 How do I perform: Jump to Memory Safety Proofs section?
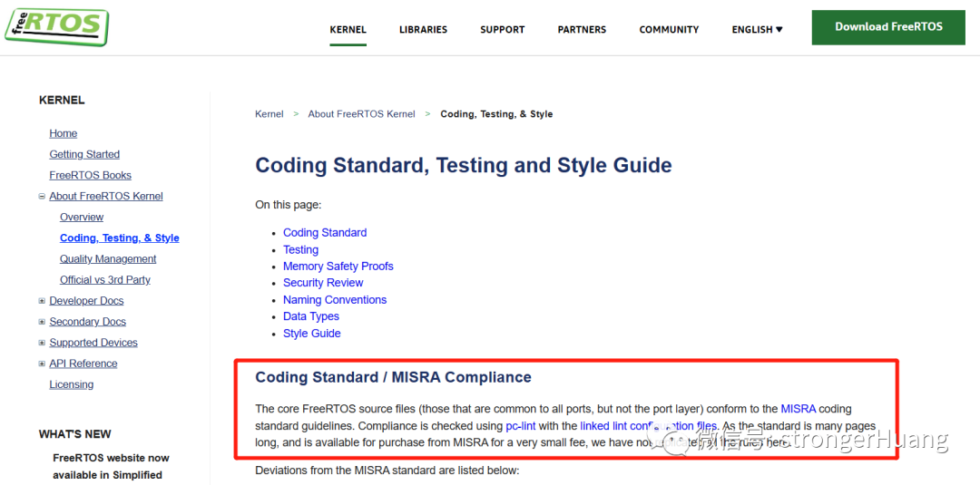338,267
